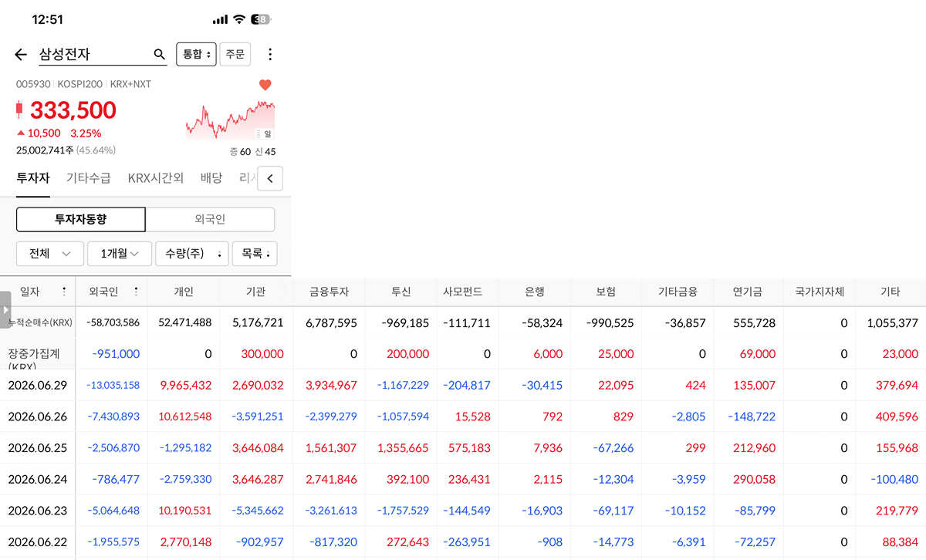Click the KOSPI200 index tag

click(x=81, y=84)
